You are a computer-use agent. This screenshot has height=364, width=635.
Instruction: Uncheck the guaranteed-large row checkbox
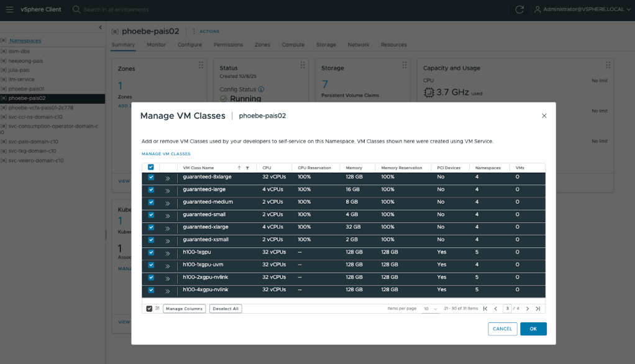(151, 190)
